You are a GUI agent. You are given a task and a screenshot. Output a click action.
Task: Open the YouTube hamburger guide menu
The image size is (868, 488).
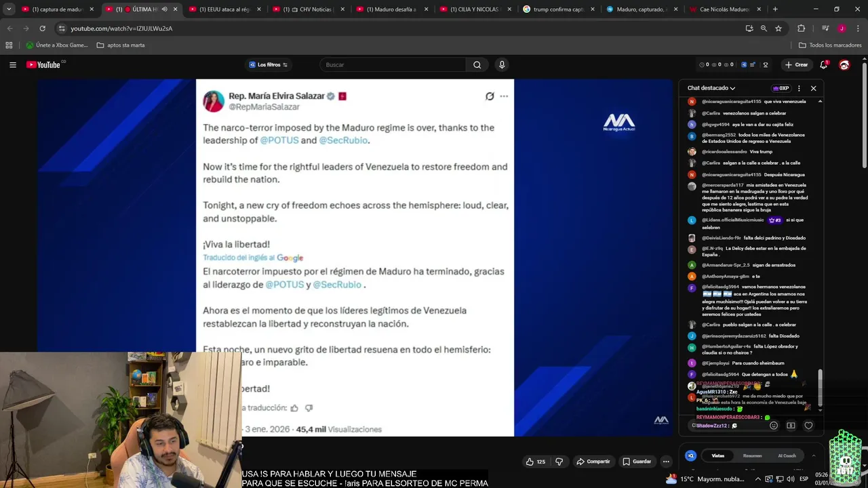[12, 65]
